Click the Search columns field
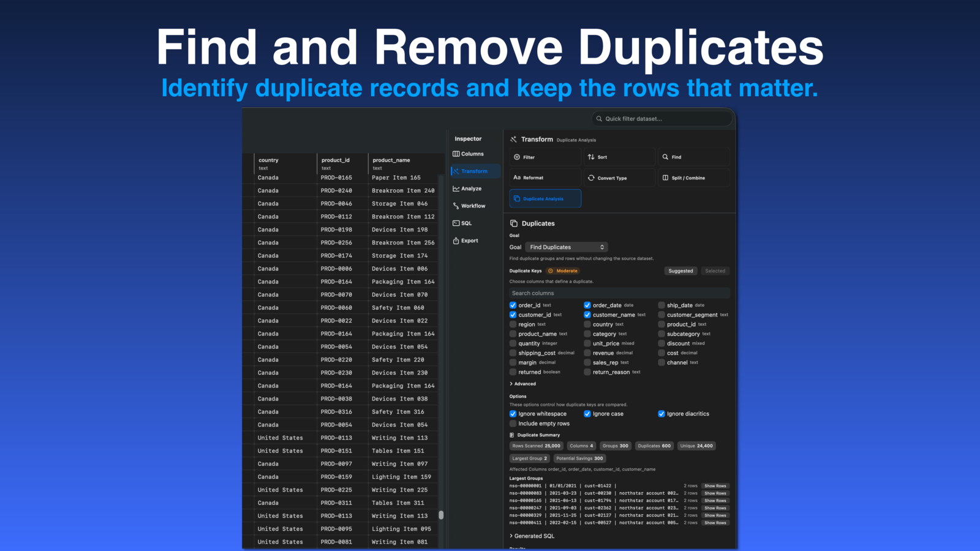The image size is (980, 551). 619,293
